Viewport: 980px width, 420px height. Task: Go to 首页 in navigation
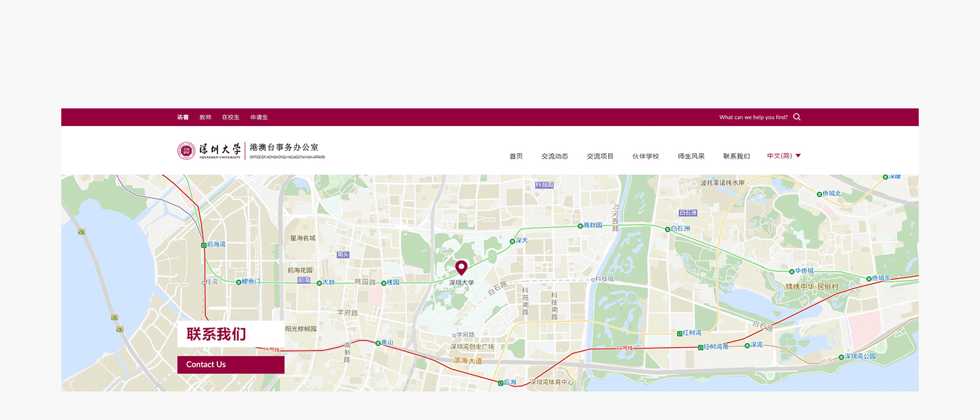pos(516,156)
